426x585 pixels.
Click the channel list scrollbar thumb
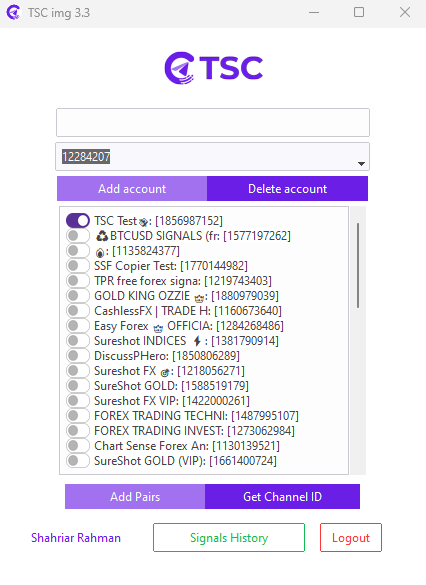pos(358,265)
